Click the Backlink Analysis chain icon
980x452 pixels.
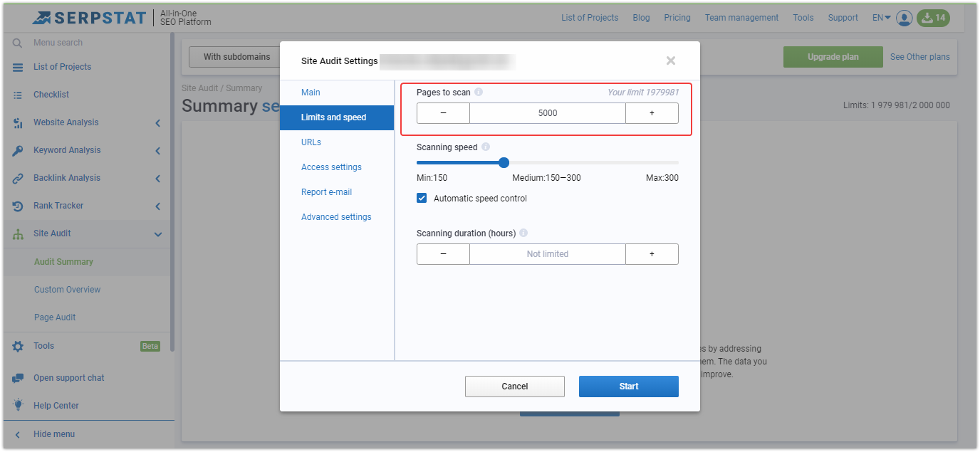(x=18, y=178)
